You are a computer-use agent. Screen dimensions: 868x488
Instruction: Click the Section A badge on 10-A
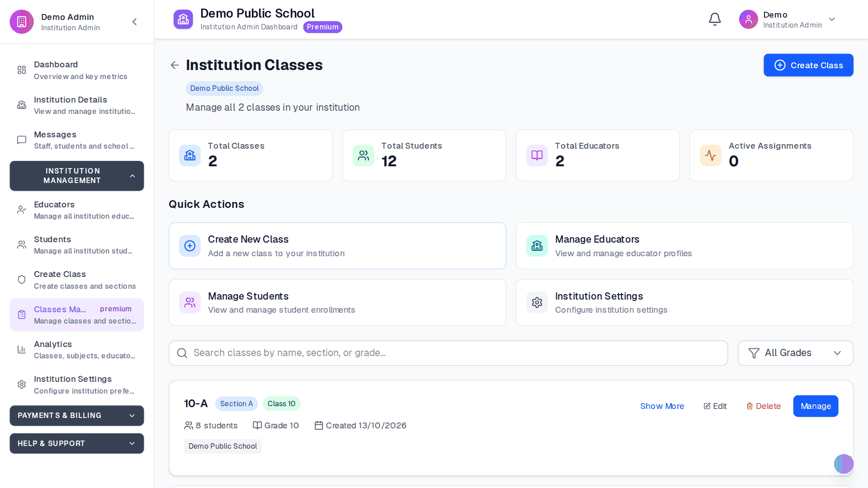coord(236,404)
